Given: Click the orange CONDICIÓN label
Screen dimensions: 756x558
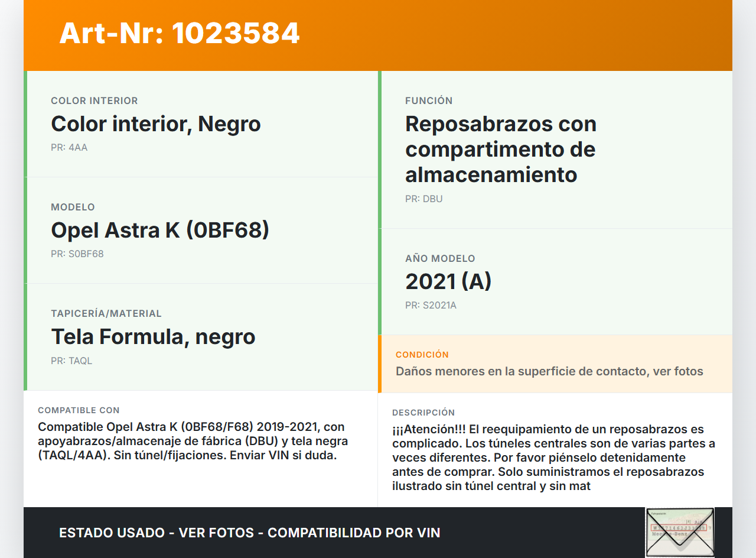Looking at the screenshot, I should tap(422, 355).
